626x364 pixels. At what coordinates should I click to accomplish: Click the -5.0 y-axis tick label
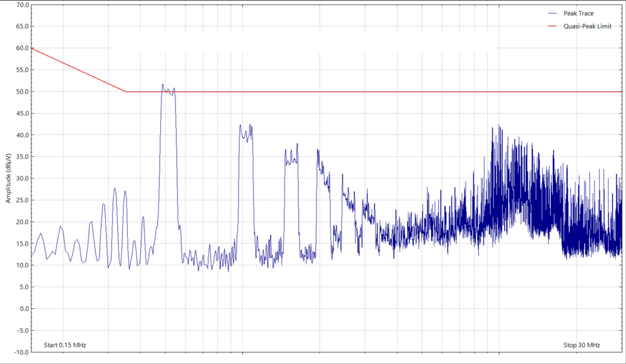(x=23, y=330)
